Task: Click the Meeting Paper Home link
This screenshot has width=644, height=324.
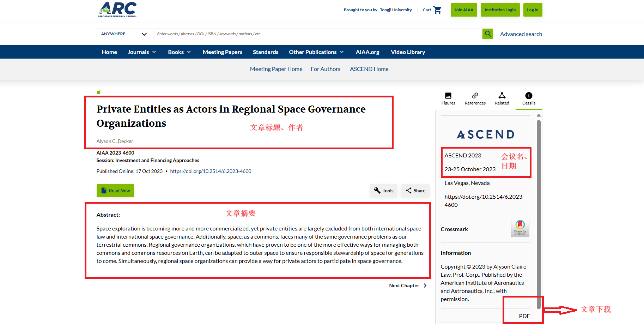Action: [x=276, y=69]
